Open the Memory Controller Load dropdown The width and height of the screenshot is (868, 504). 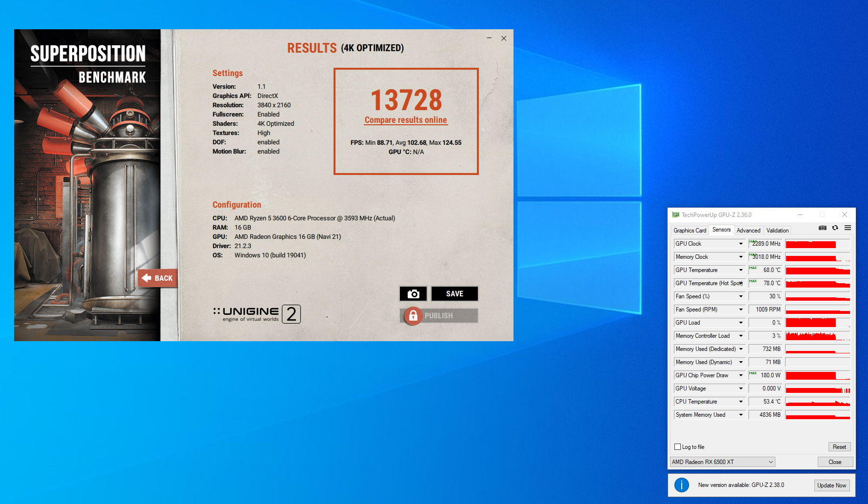click(x=741, y=336)
